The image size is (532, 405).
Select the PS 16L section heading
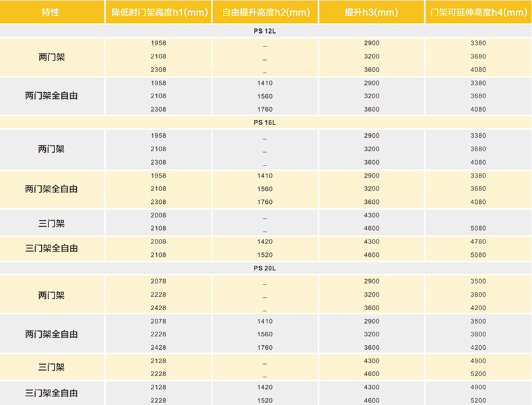[x=265, y=122]
